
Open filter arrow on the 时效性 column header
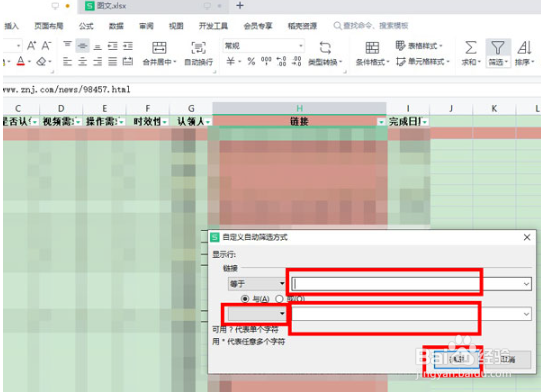pos(165,122)
